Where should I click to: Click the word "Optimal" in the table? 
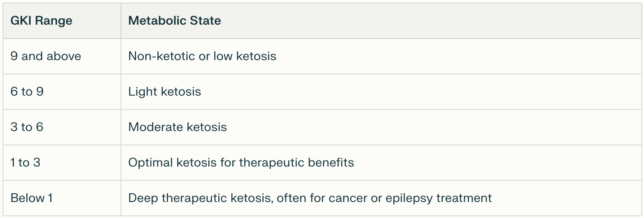coord(151,163)
